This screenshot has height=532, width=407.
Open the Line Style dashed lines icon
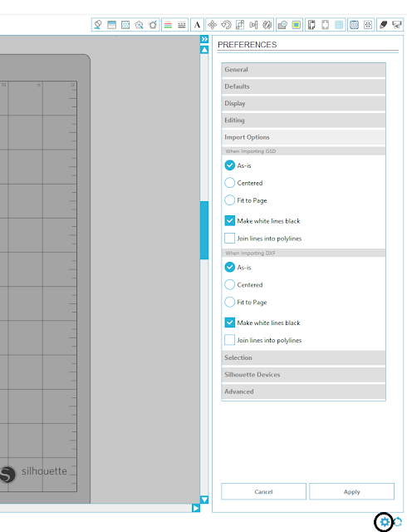tap(182, 25)
